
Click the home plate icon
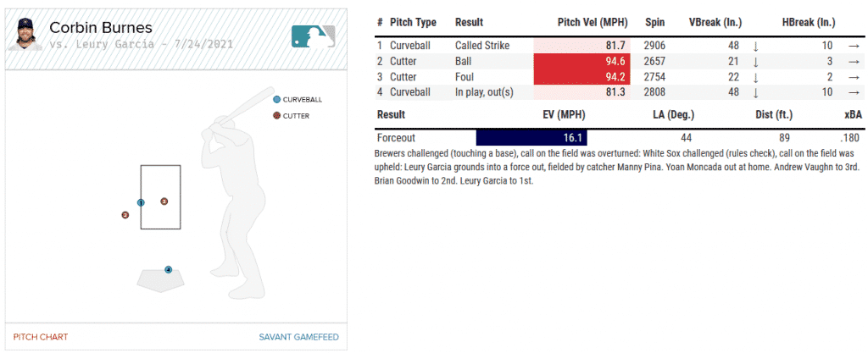(x=161, y=278)
